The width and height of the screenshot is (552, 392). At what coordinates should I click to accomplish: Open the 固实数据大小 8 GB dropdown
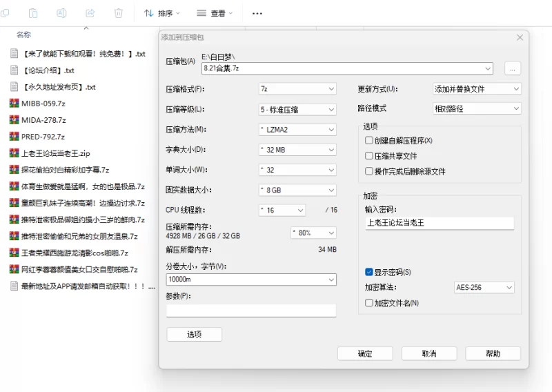click(297, 190)
